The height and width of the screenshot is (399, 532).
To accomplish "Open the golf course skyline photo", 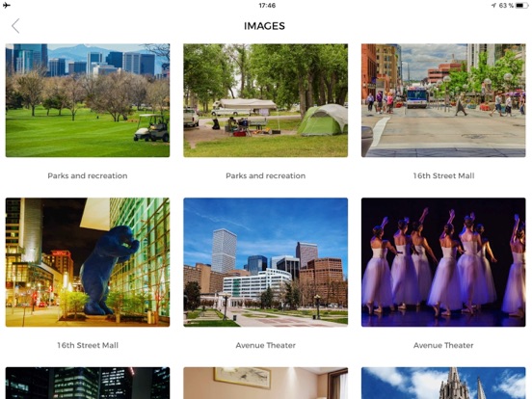I will coord(88,100).
